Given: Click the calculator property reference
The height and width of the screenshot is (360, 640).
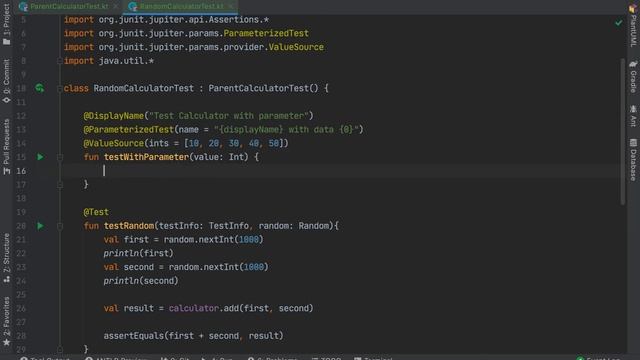Looking at the screenshot, I should pyautogui.click(x=194, y=308).
